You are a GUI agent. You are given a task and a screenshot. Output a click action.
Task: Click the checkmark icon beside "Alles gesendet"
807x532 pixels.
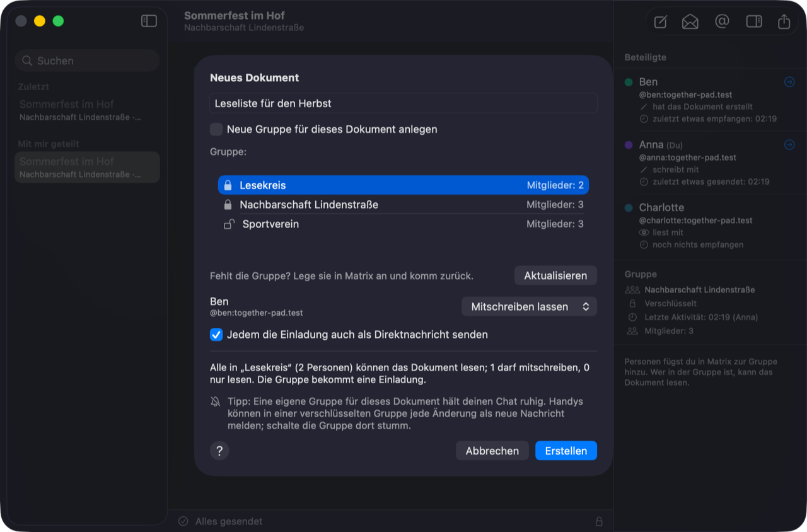[x=183, y=521]
